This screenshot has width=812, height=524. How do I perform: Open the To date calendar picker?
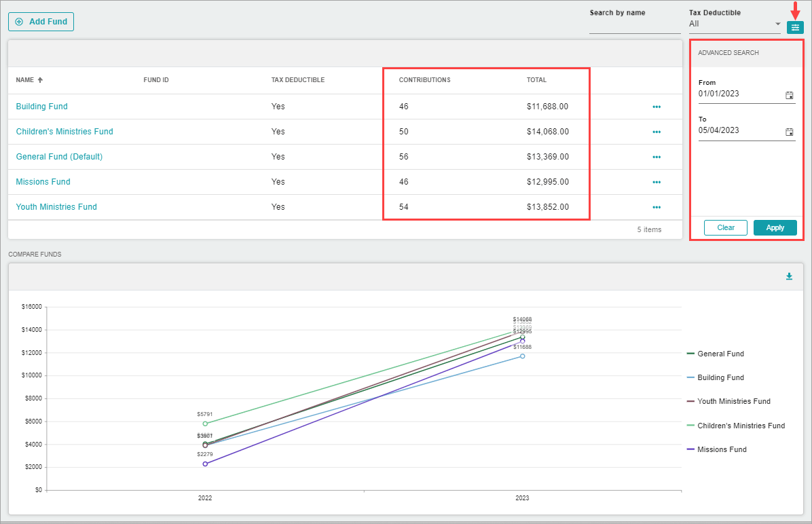789,132
